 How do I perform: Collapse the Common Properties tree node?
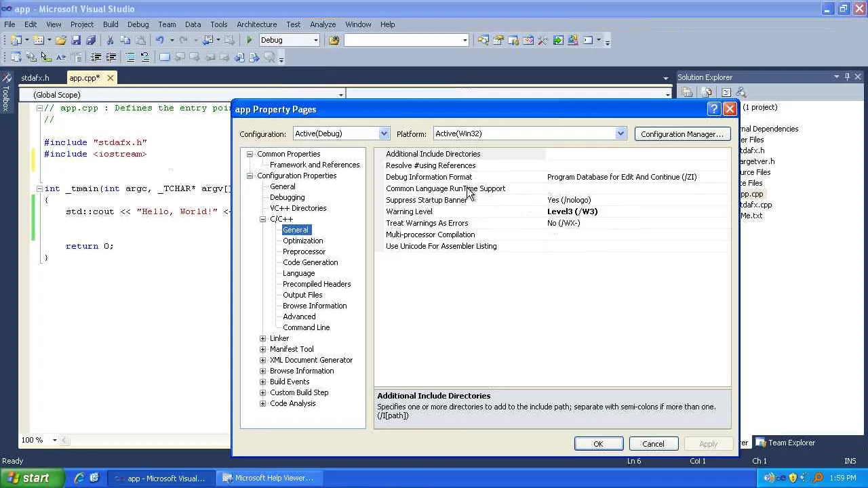[x=250, y=154]
